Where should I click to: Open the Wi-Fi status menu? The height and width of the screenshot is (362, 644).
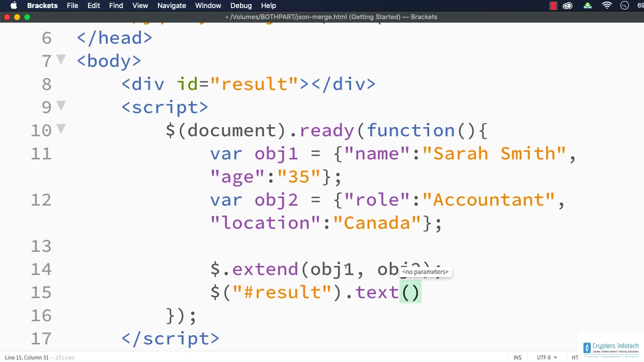[x=607, y=6]
